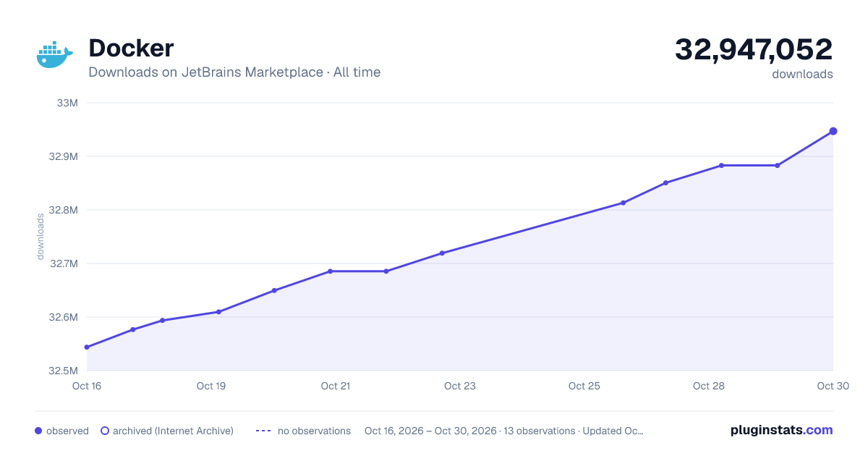
Task: Click the Docker whale logo
Action: coord(54,54)
